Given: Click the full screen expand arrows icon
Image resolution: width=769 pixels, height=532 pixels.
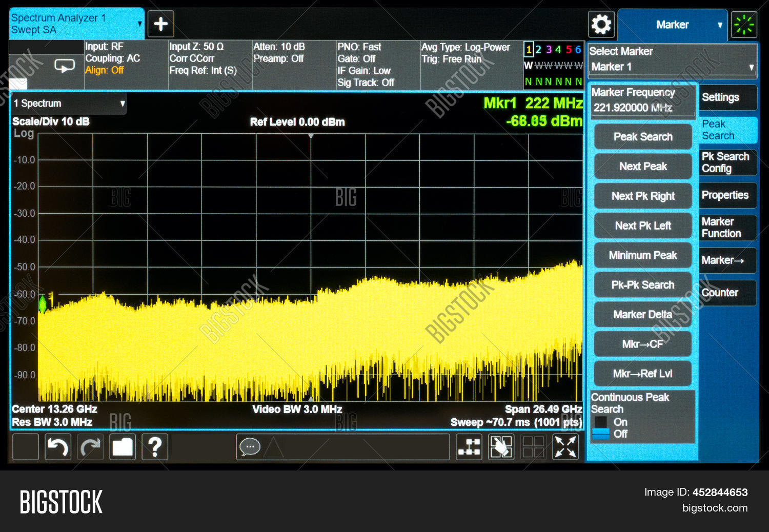Looking at the screenshot, I should [565, 447].
